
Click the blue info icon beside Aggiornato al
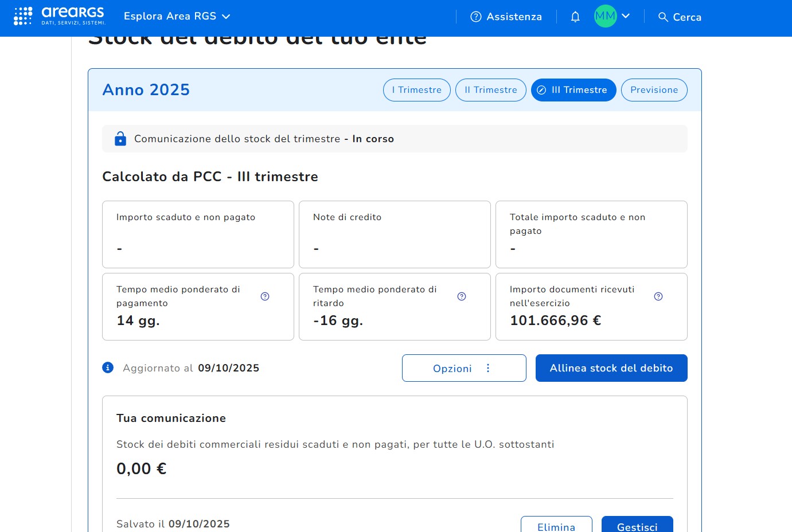[x=108, y=367]
